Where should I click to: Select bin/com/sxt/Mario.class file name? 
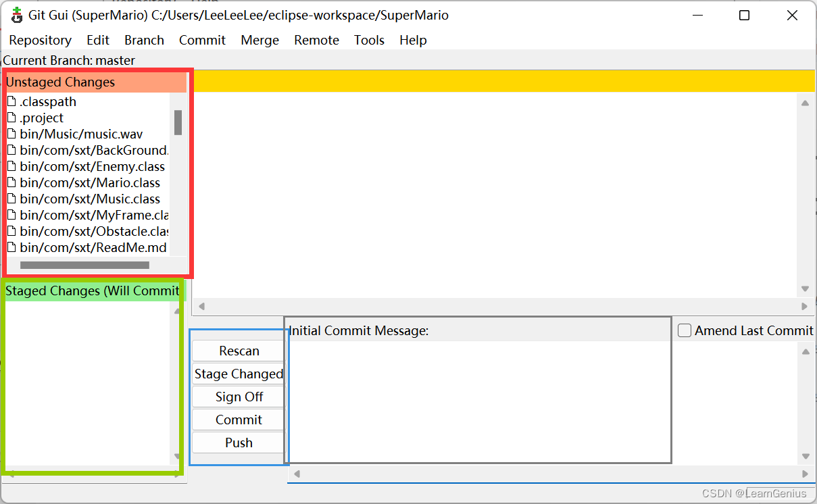90,183
